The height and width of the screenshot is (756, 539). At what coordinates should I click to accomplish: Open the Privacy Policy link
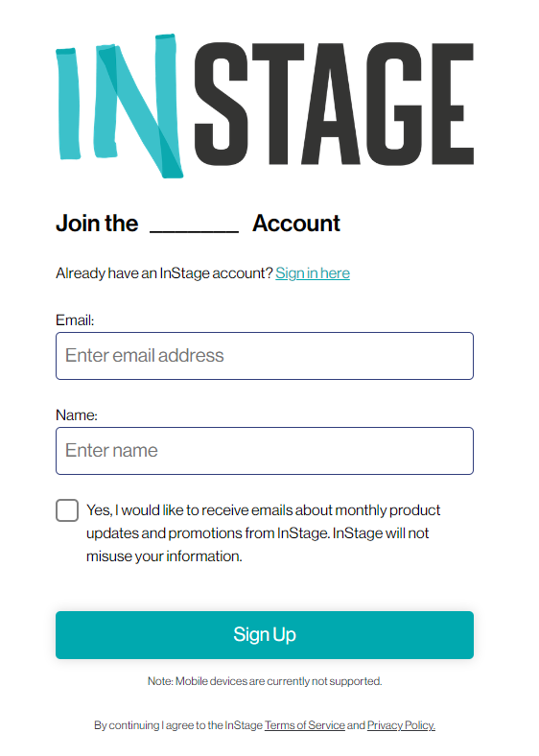pos(401,725)
